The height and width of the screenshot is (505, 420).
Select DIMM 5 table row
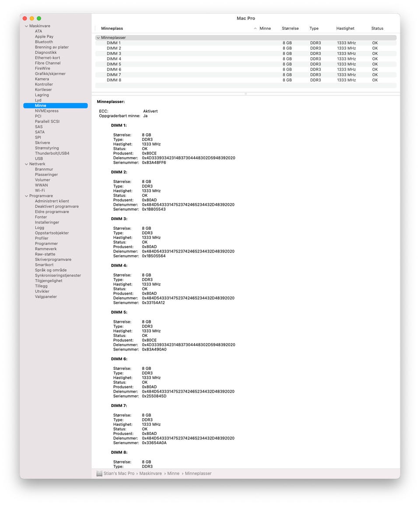tap(246, 64)
